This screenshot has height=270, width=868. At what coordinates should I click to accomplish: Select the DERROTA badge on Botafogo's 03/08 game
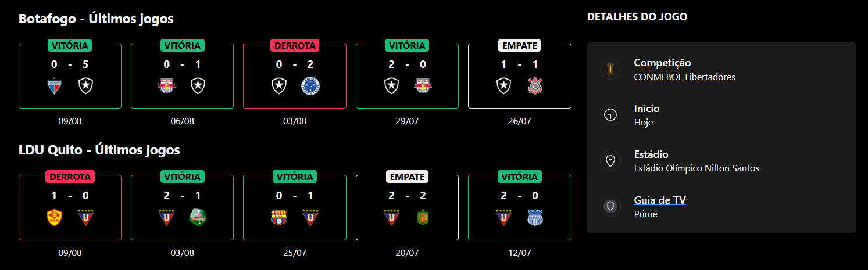[x=295, y=45]
